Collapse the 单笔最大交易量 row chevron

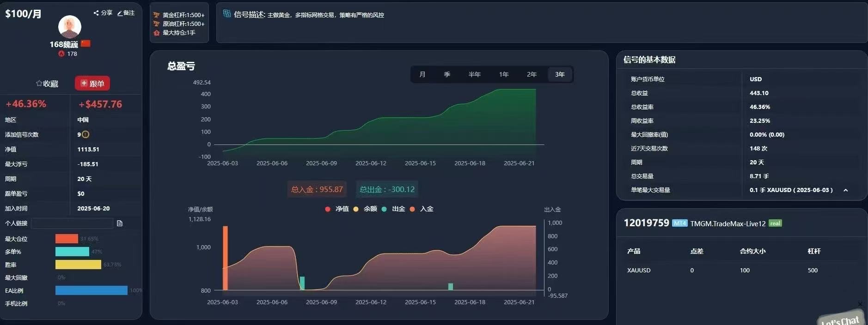(845, 190)
